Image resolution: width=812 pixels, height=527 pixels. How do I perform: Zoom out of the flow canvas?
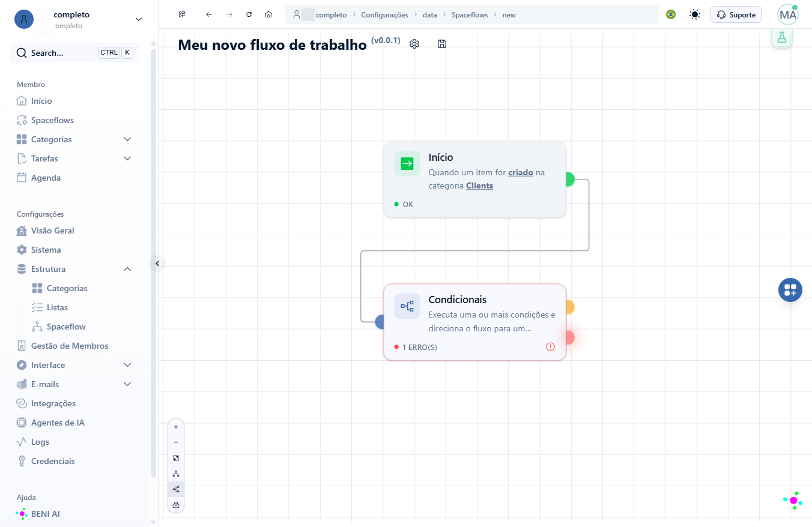click(176, 442)
